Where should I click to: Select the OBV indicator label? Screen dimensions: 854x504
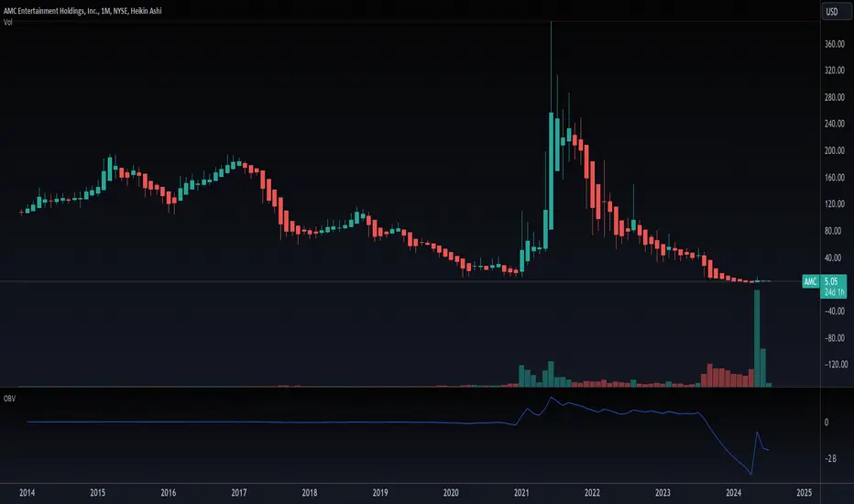pyautogui.click(x=9, y=399)
